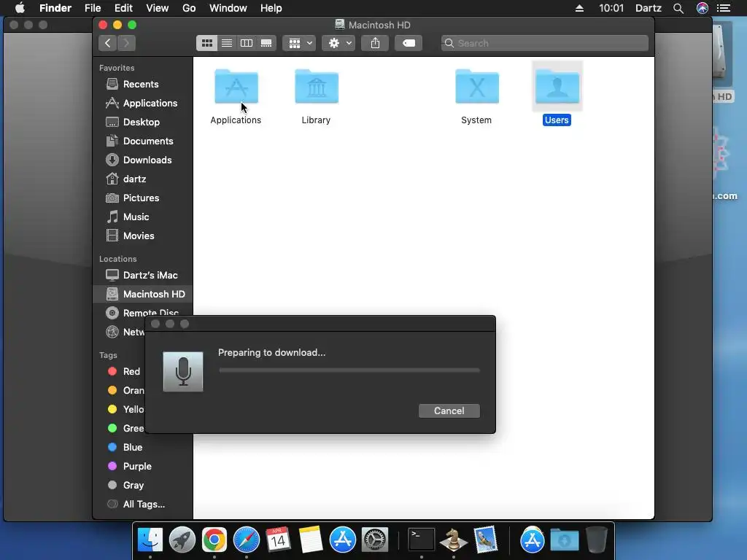The height and width of the screenshot is (560, 747).
Task: Open the Go menu
Action: [x=189, y=8]
